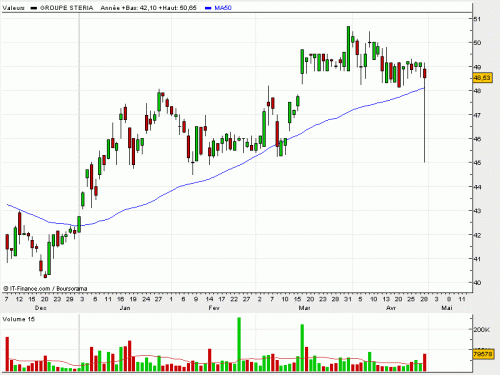Click the Mar month label

tap(304, 308)
